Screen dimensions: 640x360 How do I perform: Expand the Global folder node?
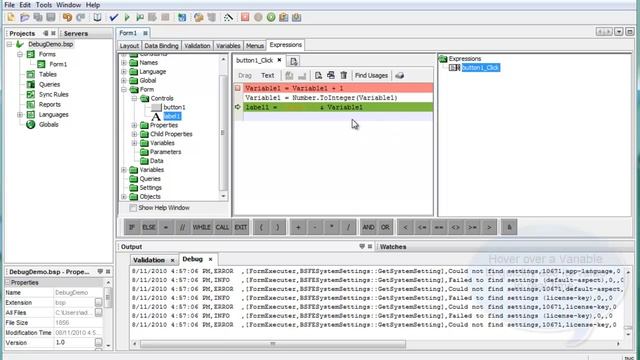(x=124, y=81)
